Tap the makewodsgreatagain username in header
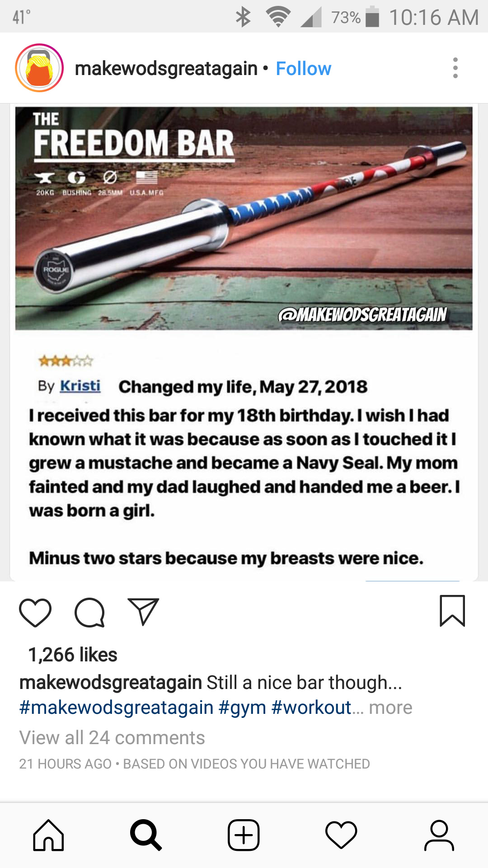The width and height of the screenshot is (488, 868). click(x=166, y=69)
